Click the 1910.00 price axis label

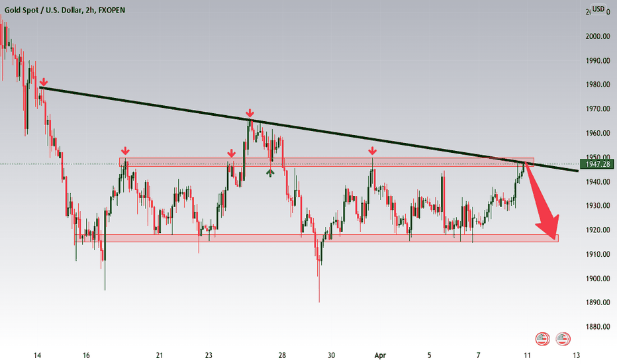point(598,254)
